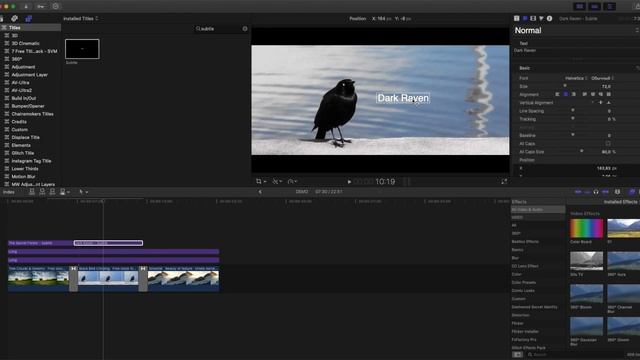This screenshot has height=360, width=640.
Task: Select the Subtitle title thumbnail
Action: coord(82,49)
